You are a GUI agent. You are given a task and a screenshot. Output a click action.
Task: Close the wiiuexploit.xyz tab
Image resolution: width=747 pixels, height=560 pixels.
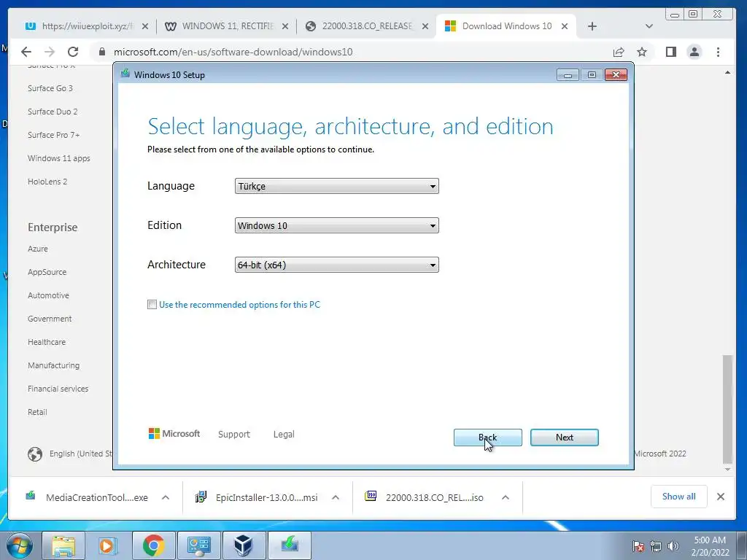coord(145,26)
